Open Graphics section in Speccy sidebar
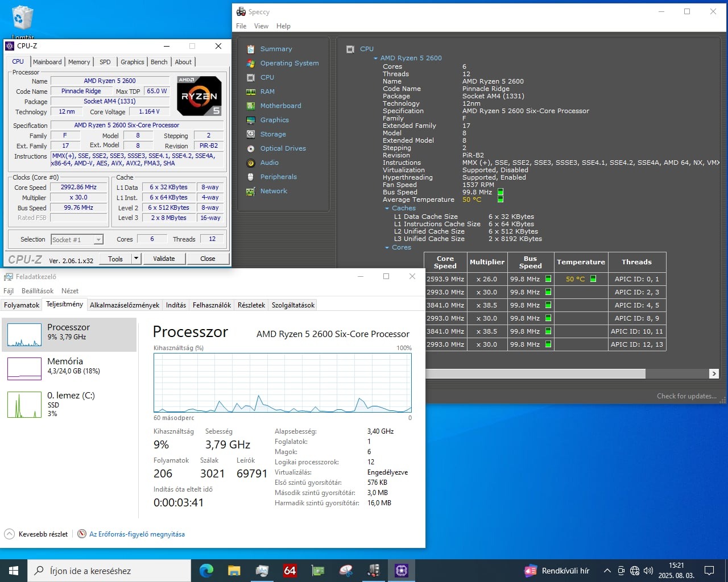728x582 pixels. pyautogui.click(x=274, y=120)
